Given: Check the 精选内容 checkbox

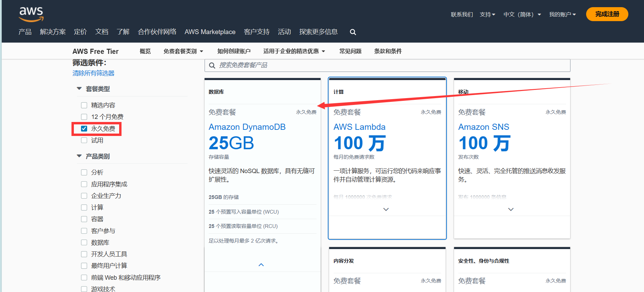Looking at the screenshot, I should coord(84,105).
